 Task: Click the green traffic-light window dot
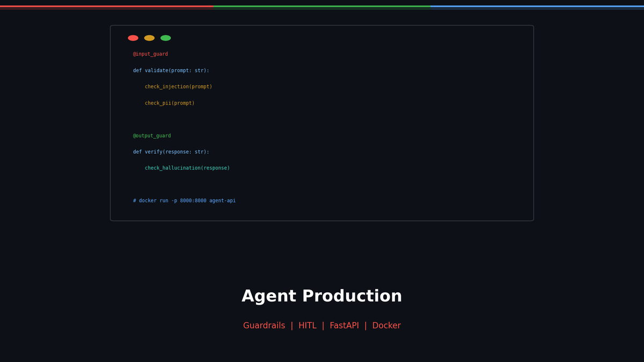coord(165,38)
